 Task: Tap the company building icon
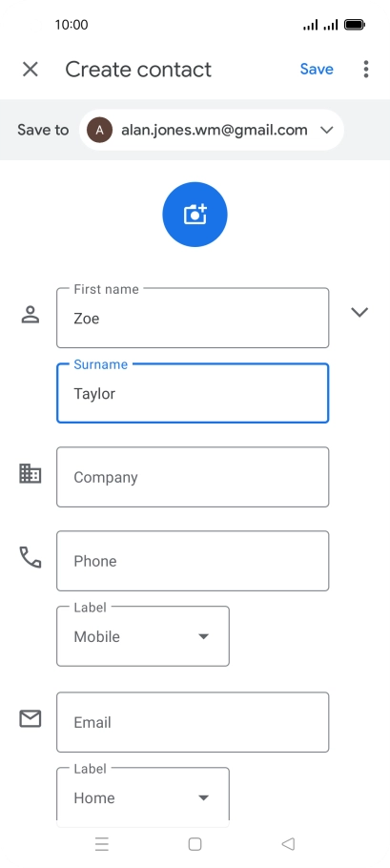point(30,474)
